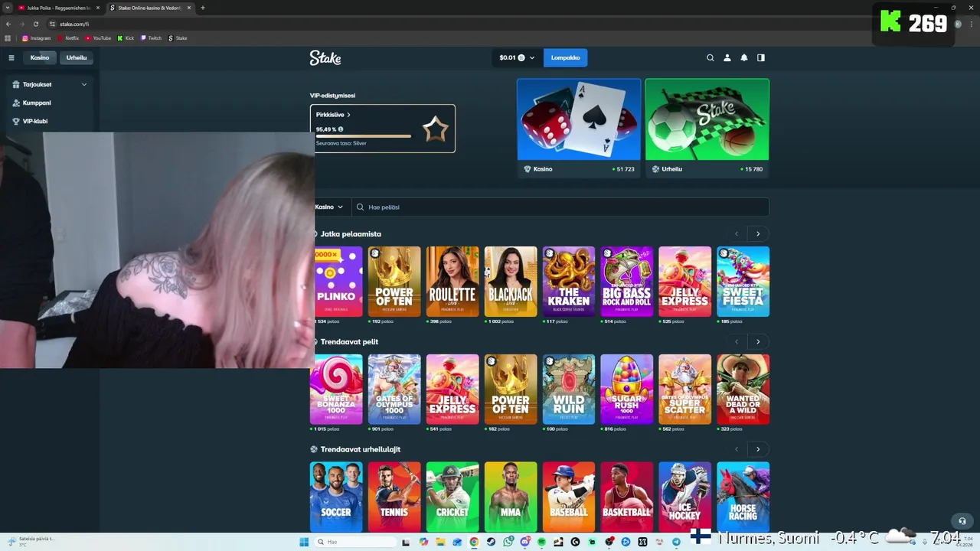Click the Windows taskbar Hae search box
980x551 pixels.
356,542
